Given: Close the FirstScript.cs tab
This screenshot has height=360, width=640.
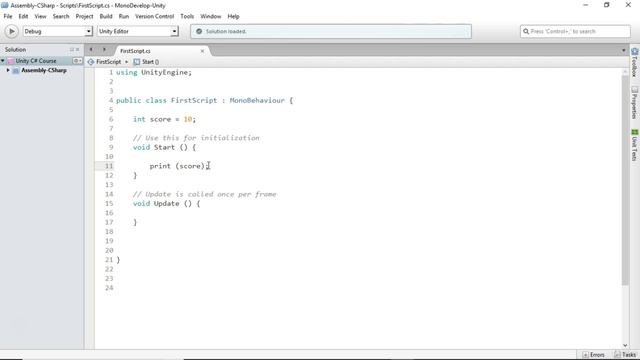Looking at the screenshot, I should click(x=202, y=51).
